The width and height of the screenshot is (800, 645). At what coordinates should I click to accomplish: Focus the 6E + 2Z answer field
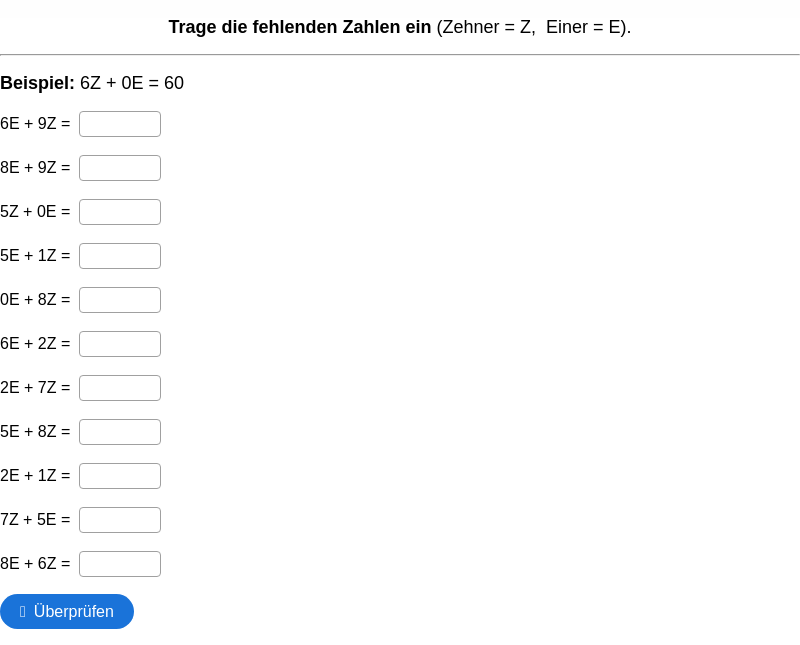coord(120,344)
